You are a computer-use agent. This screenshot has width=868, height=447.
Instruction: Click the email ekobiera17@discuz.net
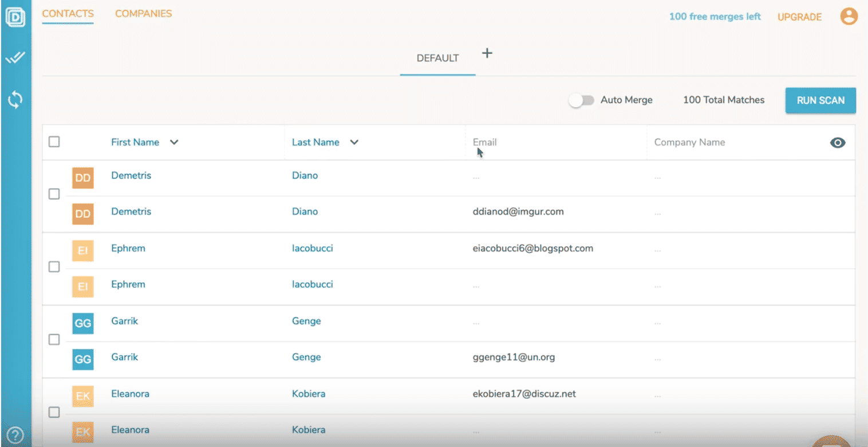(524, 394)
